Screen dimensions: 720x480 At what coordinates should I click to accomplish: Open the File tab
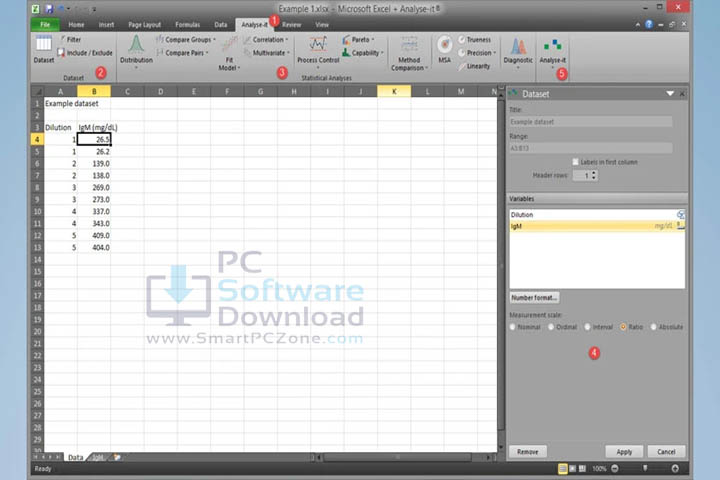(x=45, y=25)
